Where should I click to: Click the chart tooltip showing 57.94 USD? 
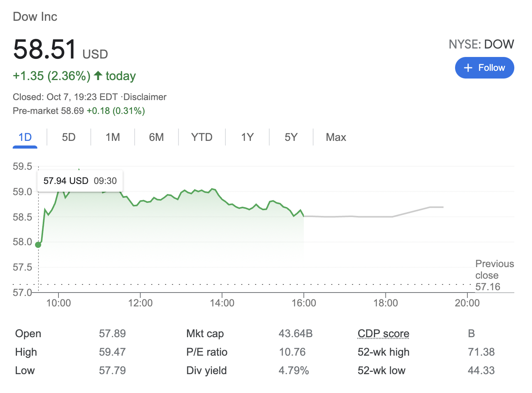pyautogui.click(x=80, y=181)
